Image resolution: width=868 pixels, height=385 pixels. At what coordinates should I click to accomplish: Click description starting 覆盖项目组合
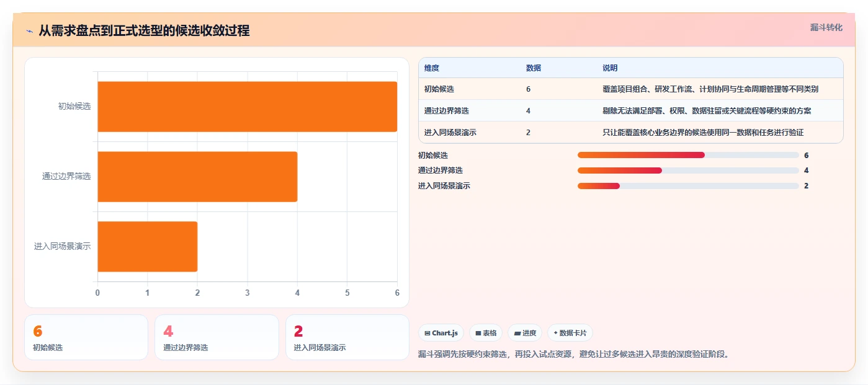(x=710, y=89)
